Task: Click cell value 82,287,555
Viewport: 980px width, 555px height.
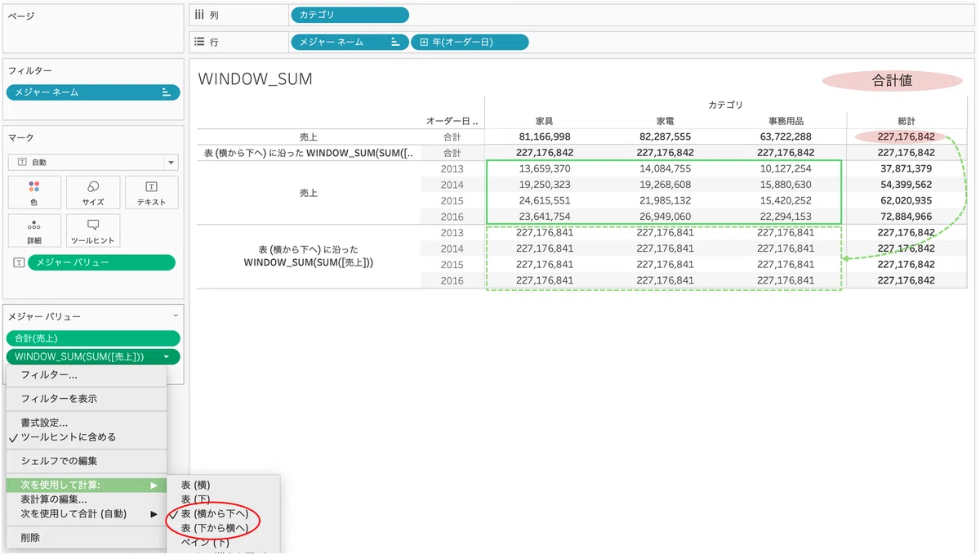Action: click(665, 137)
